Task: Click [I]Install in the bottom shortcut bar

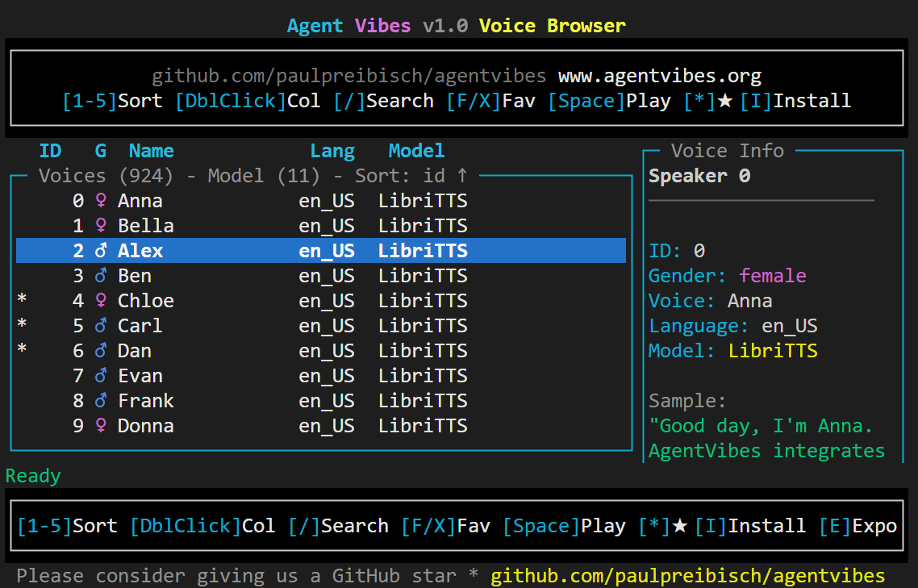Action: pos(750,526)
